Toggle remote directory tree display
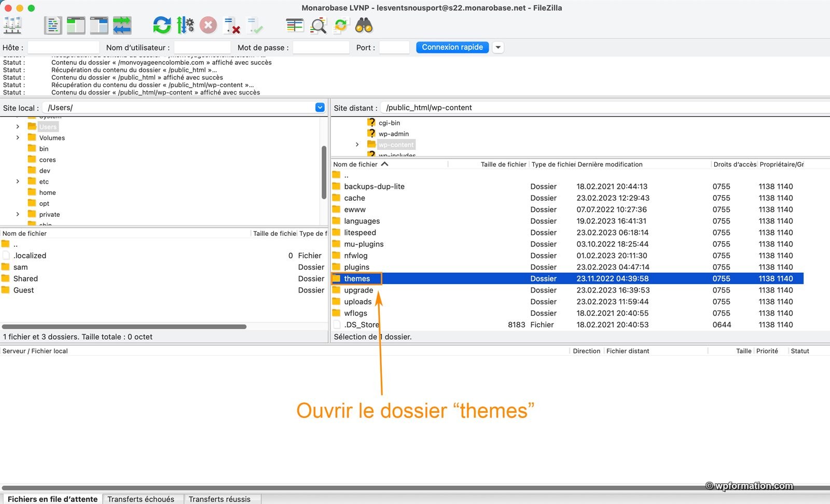 tap(99, 25)
